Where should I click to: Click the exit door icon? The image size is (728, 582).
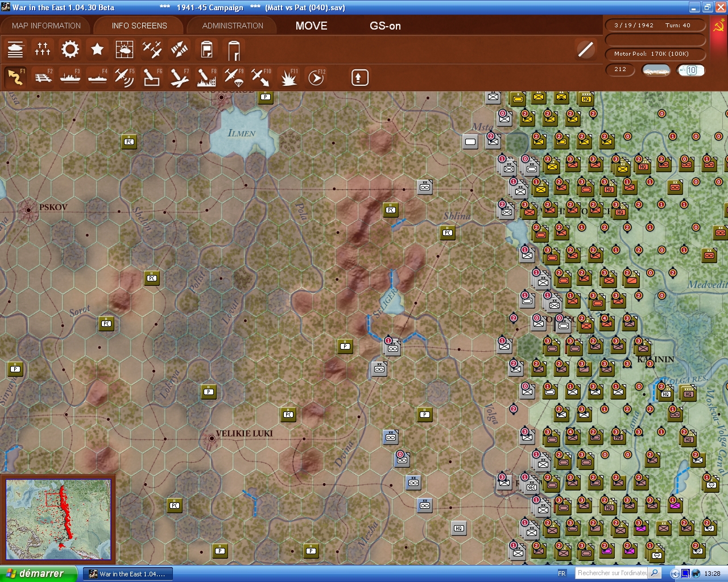click(x=234, y=49)
